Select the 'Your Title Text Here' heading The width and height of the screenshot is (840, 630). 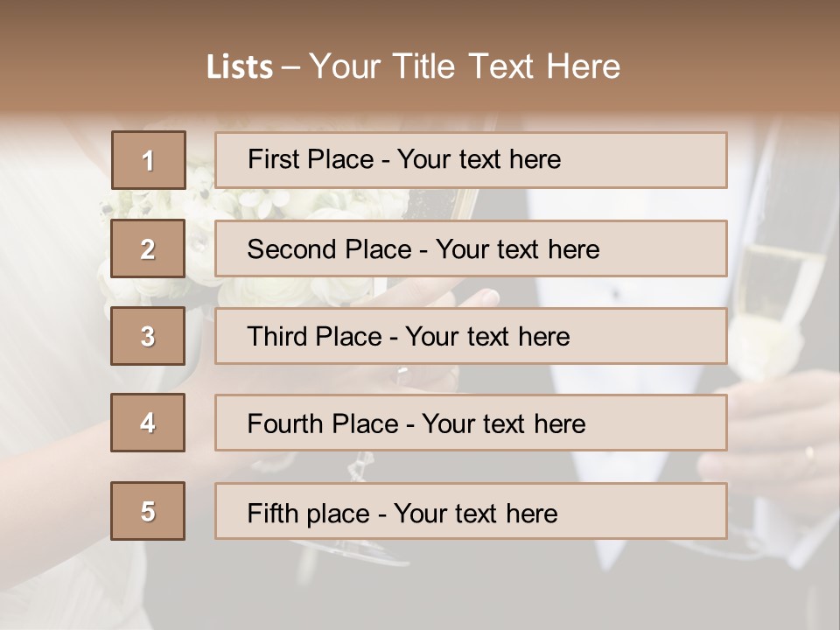click(x=465, y=66)
